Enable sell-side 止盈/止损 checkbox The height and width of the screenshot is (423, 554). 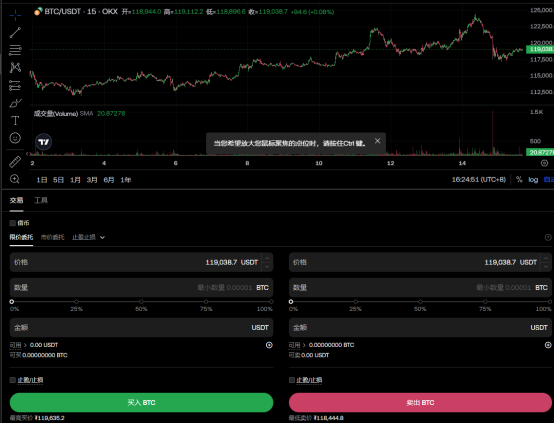292,380
